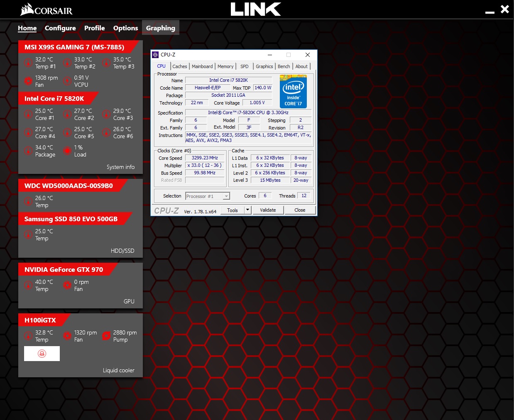Click the WDC hard drive temp icon

coord(28,202)
